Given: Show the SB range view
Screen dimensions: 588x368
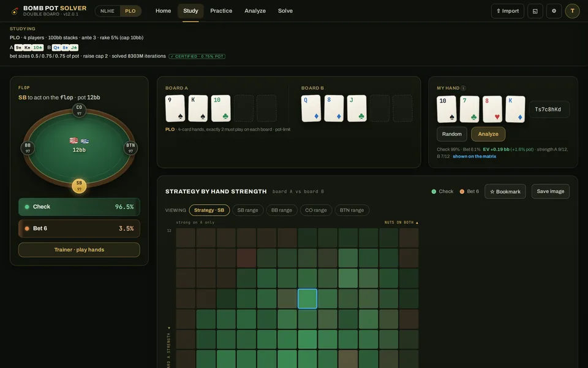Looking at the screenshot, I should tap(248, 210).
